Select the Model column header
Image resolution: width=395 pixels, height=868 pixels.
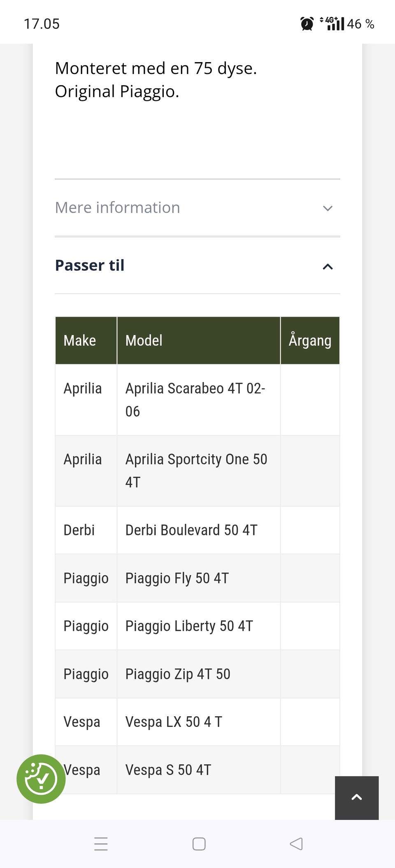(x=144, y=340)
